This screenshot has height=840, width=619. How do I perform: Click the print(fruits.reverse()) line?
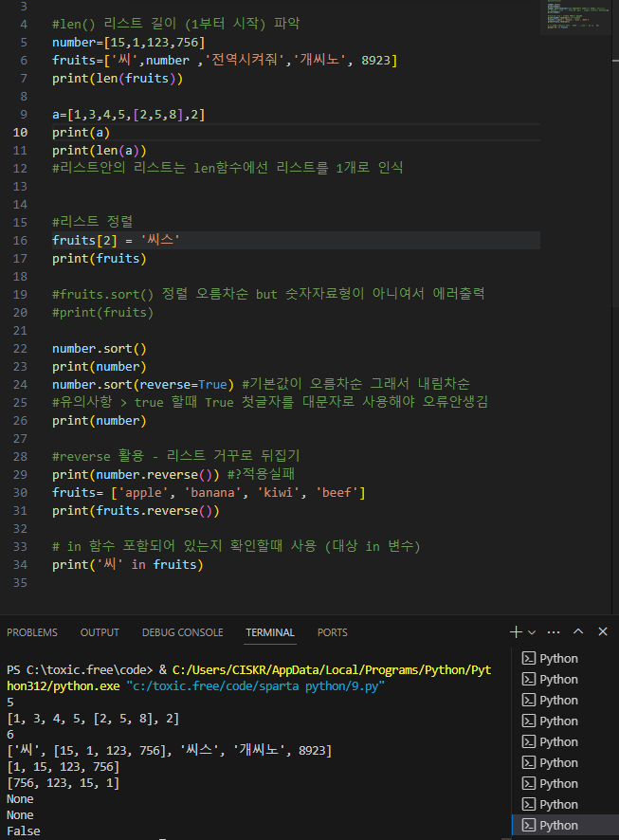tap(136, 510)
